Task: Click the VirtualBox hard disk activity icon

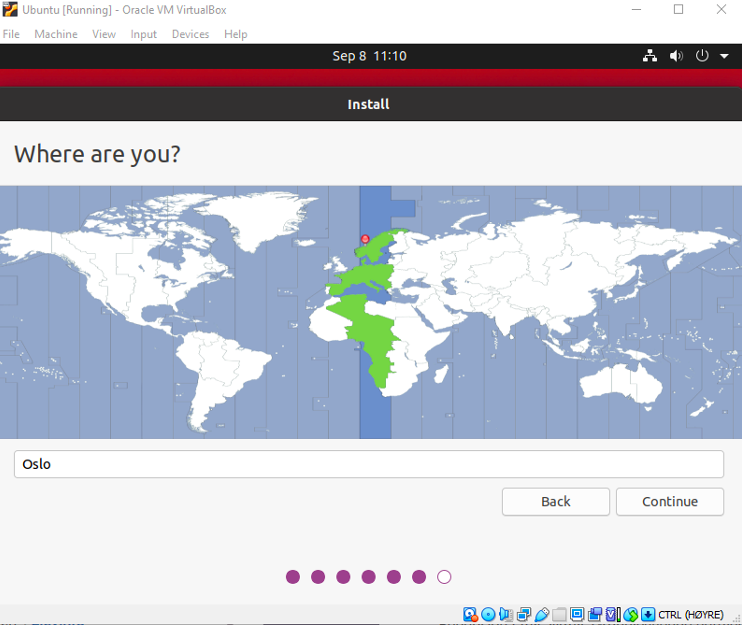Action: 469,615
